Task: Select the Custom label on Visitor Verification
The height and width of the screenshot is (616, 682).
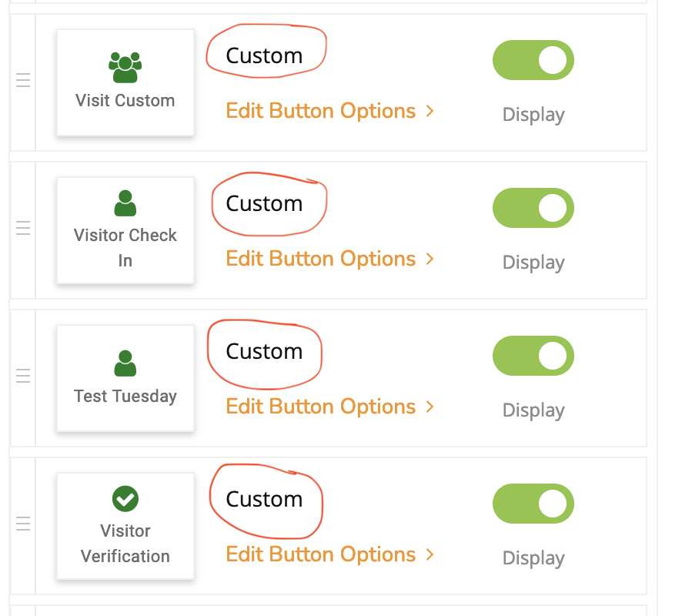Action: point(265,499)
